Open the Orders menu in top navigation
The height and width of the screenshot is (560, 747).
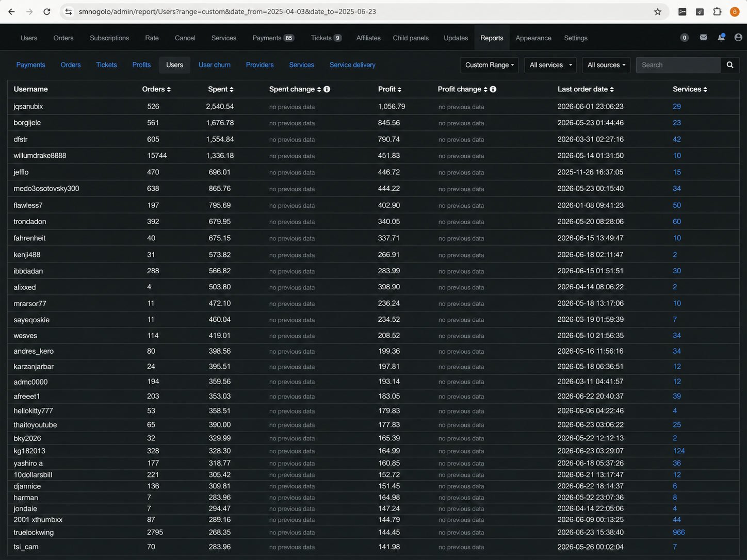click(63, 38)
